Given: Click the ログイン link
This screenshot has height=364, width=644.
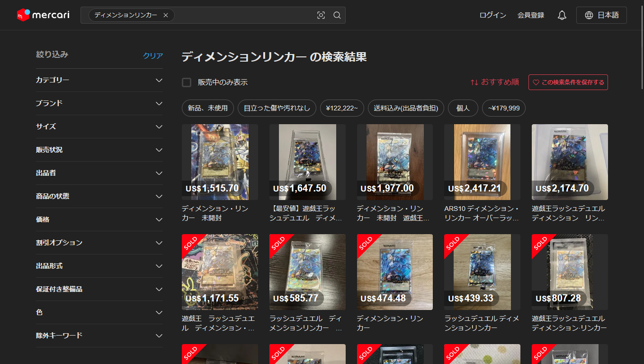Looking at the screenshot, I should 493,15.
